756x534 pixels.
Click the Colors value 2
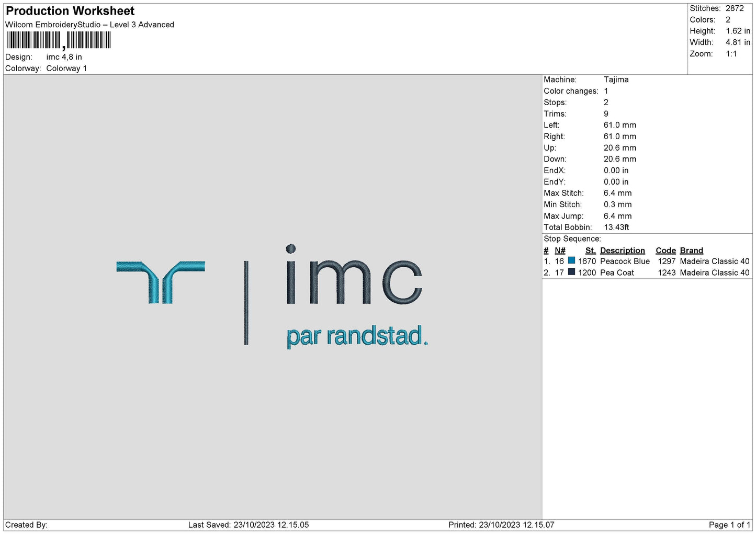728,20
